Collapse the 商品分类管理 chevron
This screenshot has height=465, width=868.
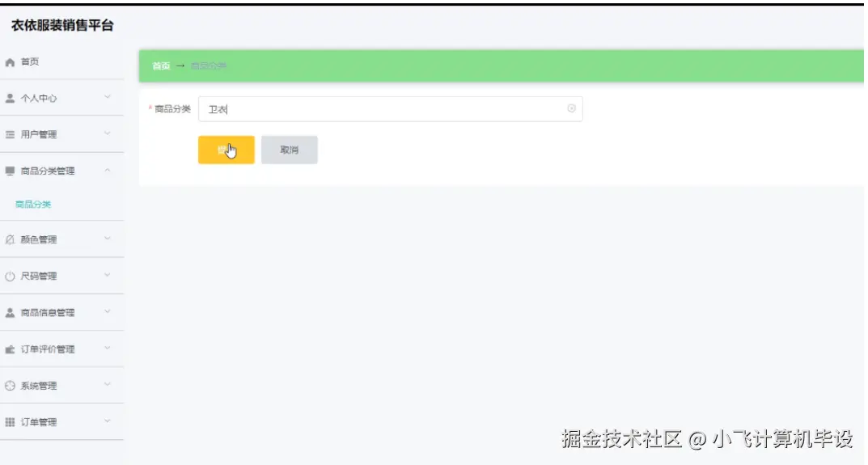[108, 170]
